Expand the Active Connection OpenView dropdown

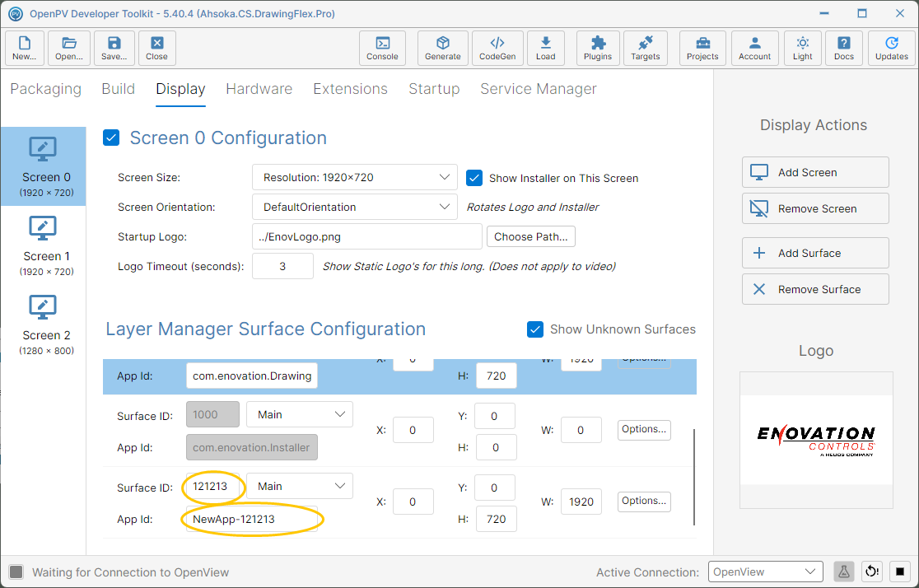(766, 572)
